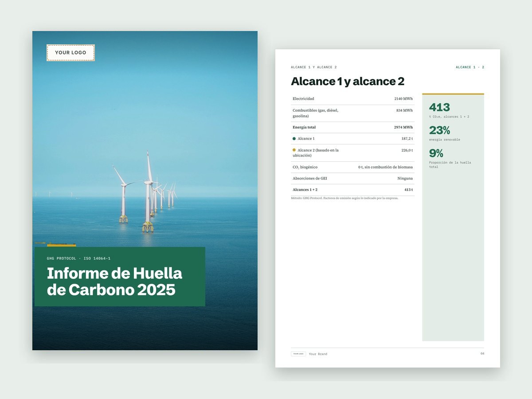Image resolution: width=532 pixels, height=399 pixels.
Task: Select the 'Electricidad' table row label
Action: 303,98
